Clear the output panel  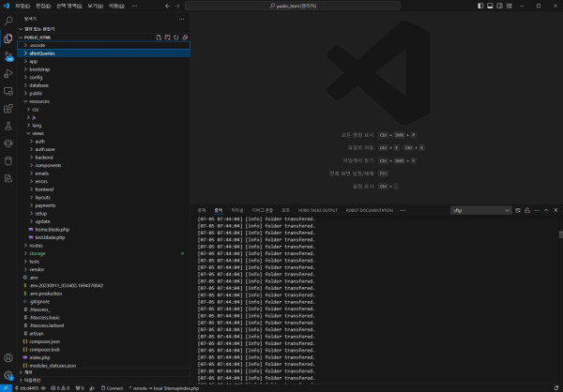[518, 210]
